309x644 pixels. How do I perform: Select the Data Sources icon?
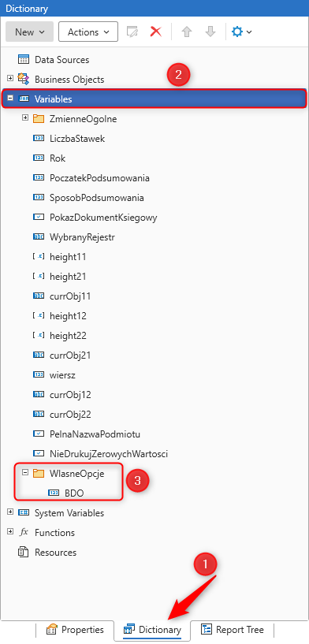[24, 60]
